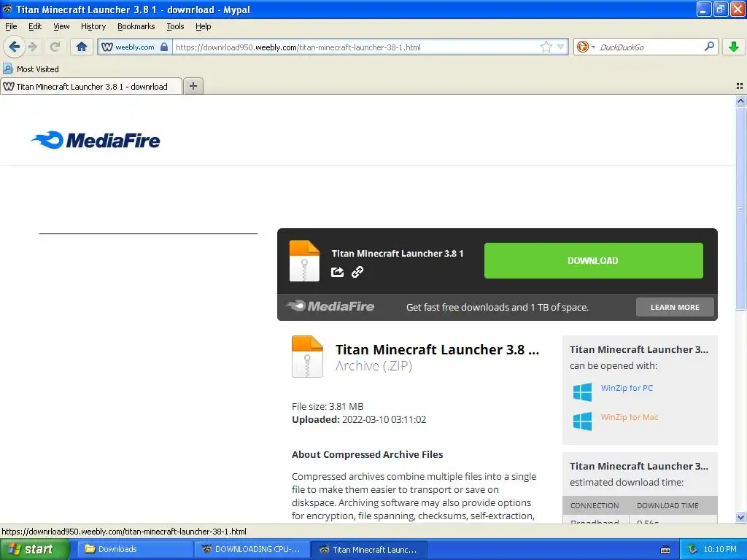The image size is (747, 560).
Task: Open the Tools menu
Action: (x=175, y=26)
